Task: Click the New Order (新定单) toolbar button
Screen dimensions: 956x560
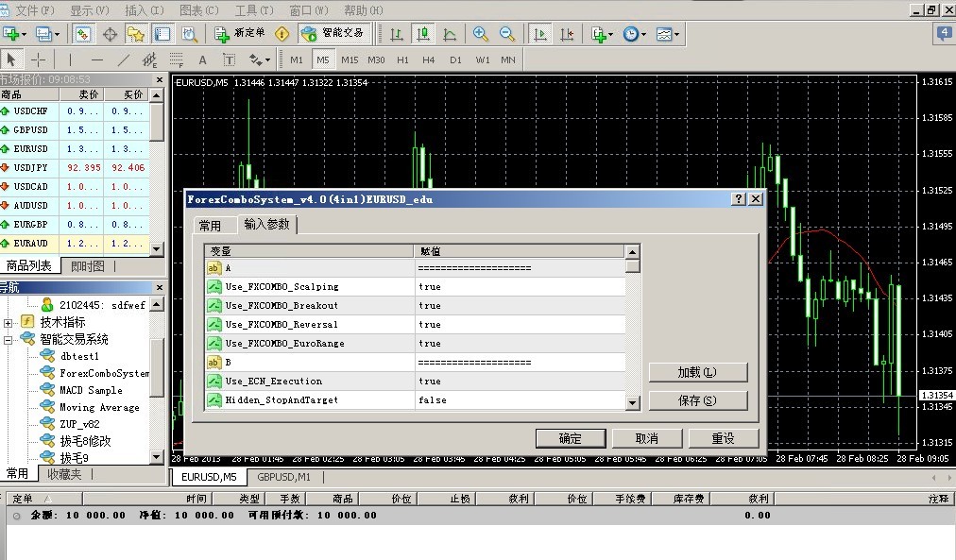Action: pos(240,34)
